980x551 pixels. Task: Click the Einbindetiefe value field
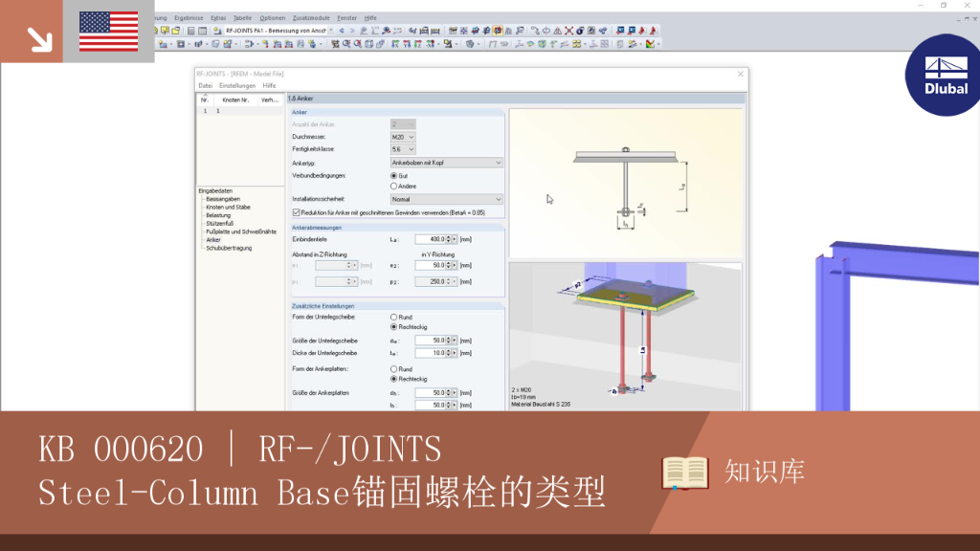pyautogui.click(x=431, y=239)
